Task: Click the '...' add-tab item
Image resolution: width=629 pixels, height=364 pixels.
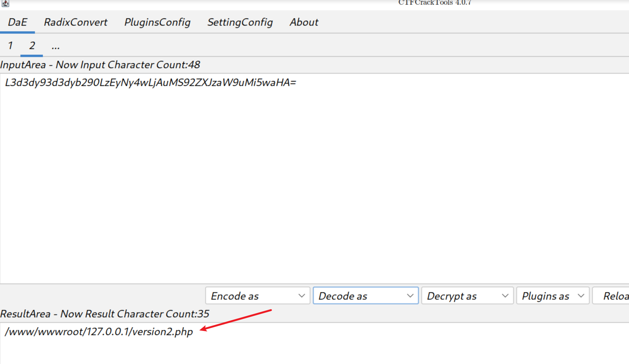Action: (56, 46)
